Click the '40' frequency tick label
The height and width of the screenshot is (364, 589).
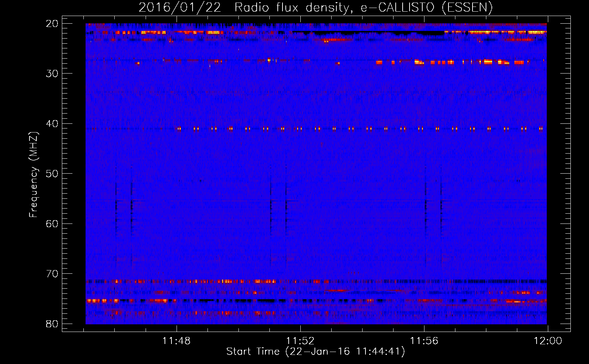[52, 124]
